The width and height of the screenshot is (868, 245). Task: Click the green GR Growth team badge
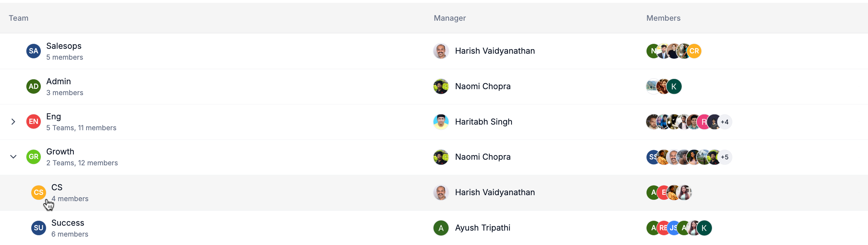coord(33,157)
